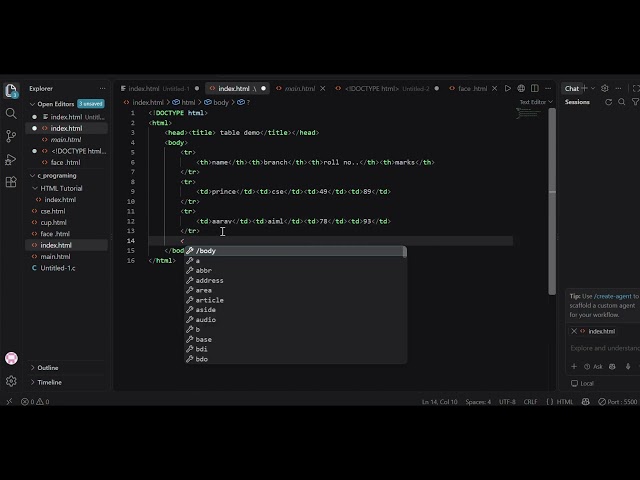Collapse the c_programing folder section
The image size is (640, 480).
point(32,176)
